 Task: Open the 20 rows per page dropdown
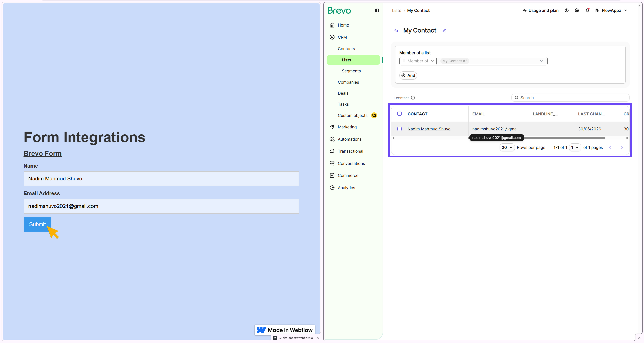[507, 147]
